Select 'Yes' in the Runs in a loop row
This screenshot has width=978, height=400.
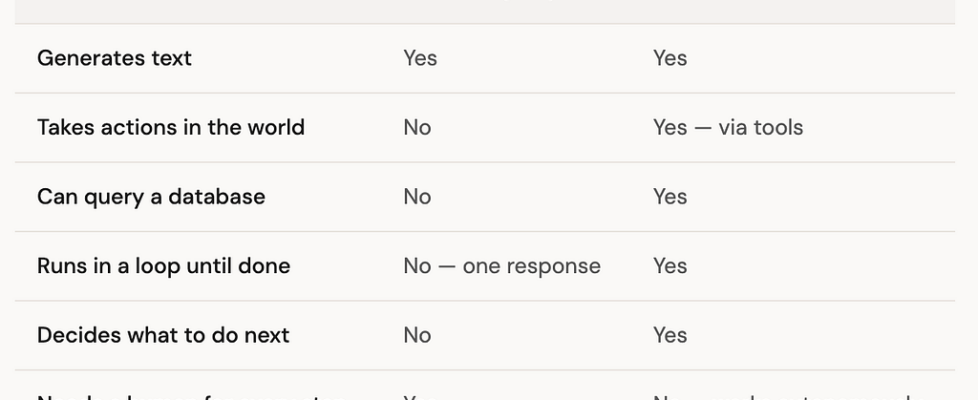click(x=670, y=266)
